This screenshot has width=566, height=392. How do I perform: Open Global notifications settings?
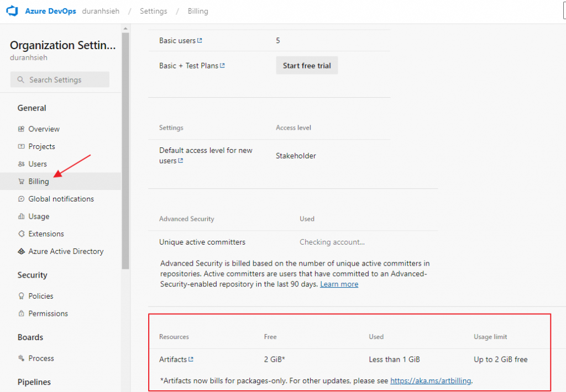[x=61, y=199]
